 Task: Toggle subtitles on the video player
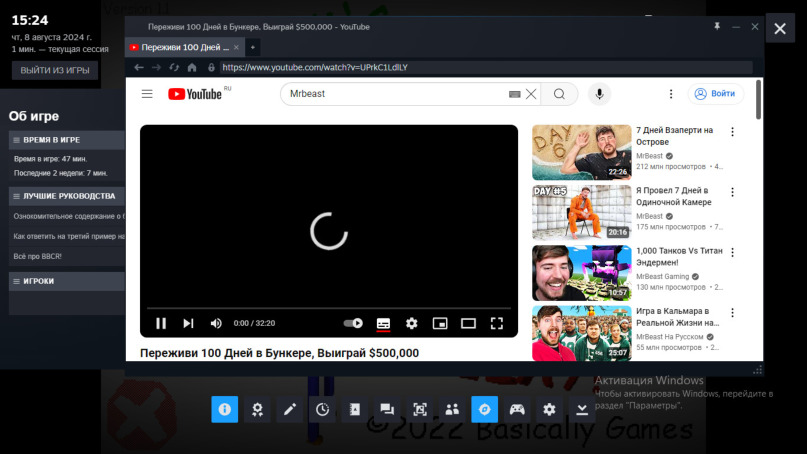point(383,323)
